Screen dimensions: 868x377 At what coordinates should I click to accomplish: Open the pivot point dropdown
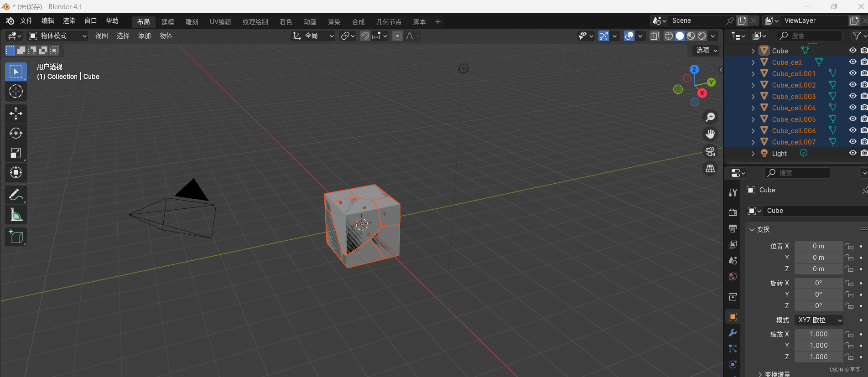click(348, 36)
